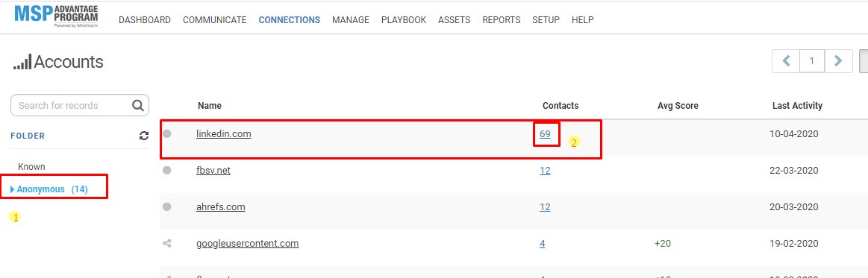Viewport: 868px width, 278px height.
Task: Click the MSP Advantage Program logo
Action: coord(57,16)
